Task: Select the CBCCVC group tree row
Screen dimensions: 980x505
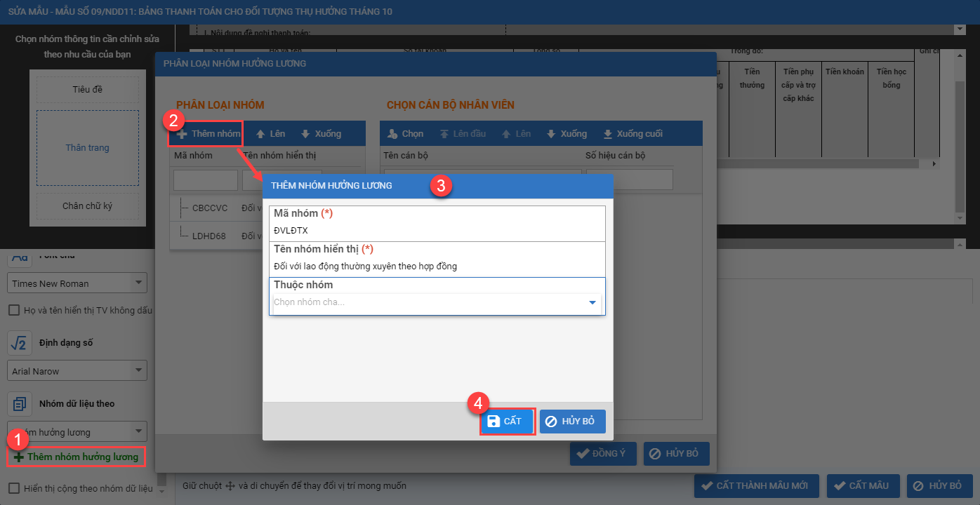Action: pyautogui.click(x=209, y=208)
